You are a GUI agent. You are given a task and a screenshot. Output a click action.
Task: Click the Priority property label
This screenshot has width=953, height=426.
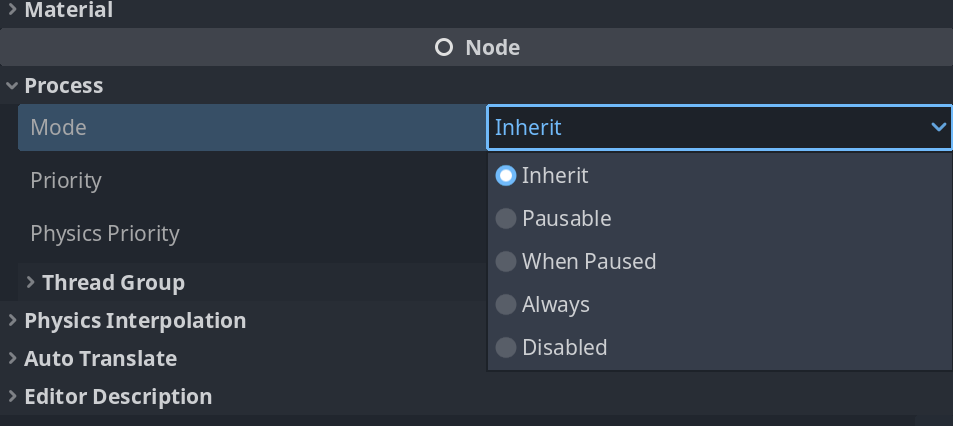[66, 180]
